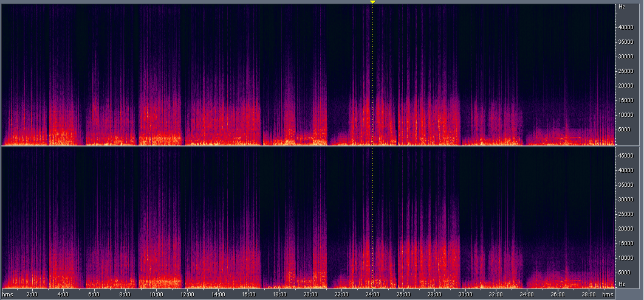Screen dimensions: 644x300
Task: Click 10000 on the lower channel frequency scale
Action: pyautogui.click(x=626, y=257)
